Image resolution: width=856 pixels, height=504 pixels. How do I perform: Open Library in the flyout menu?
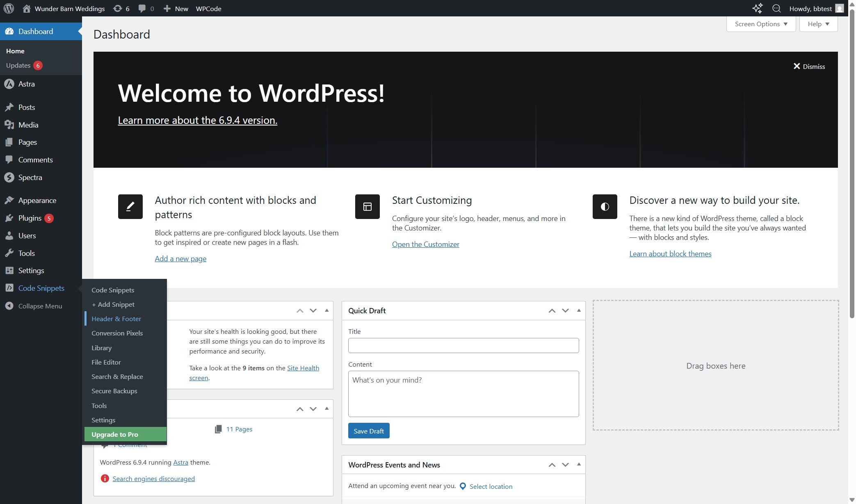pyautogui.click(x=101, y=348)
